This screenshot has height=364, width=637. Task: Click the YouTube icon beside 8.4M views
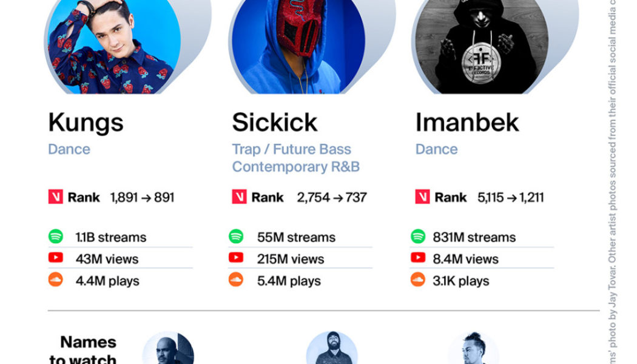click(x=417, y=258)
